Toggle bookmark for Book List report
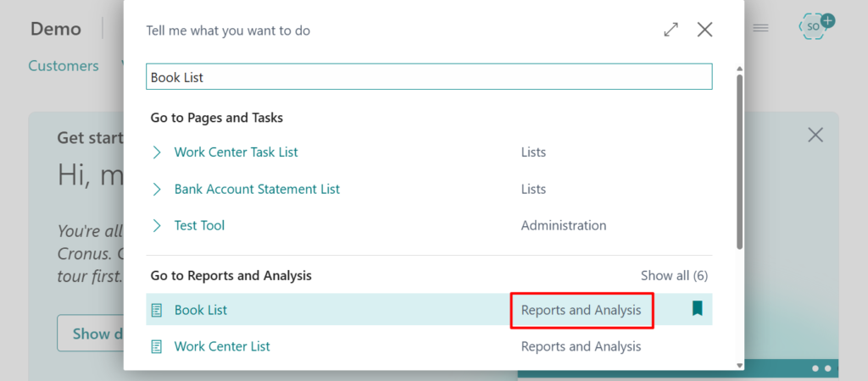868x381 pixels. click(697, 309)
